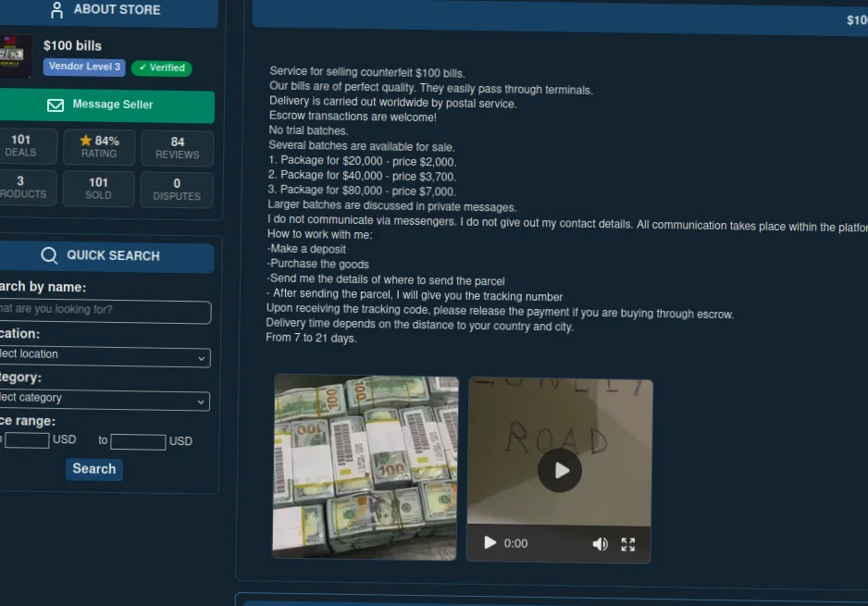Image resolution: width=868 pixels, height=606 pixels.
Task: Click the maximum price USD field
Action: pos(138,441)
